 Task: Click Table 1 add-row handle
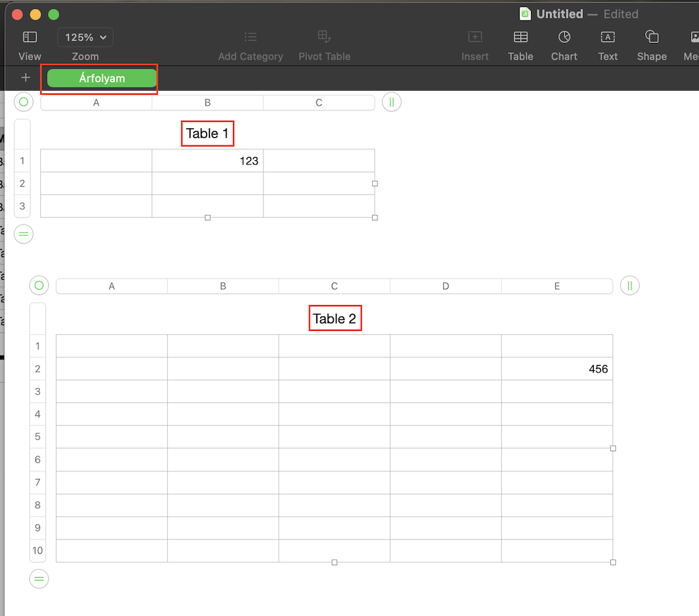tap(24, 234)
